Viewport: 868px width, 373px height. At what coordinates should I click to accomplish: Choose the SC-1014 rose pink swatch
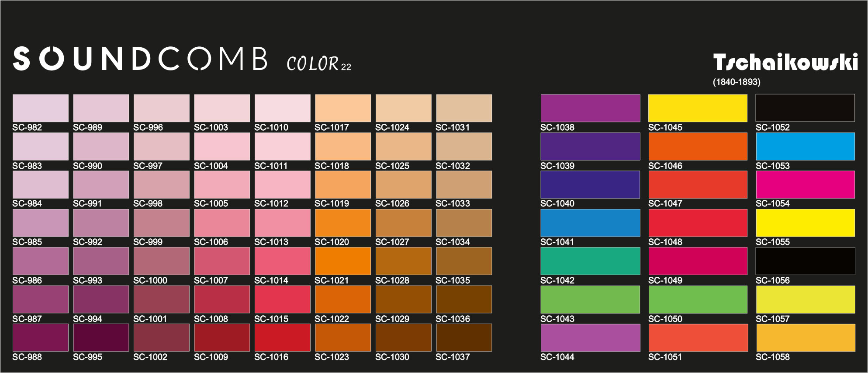pos(283,261)
